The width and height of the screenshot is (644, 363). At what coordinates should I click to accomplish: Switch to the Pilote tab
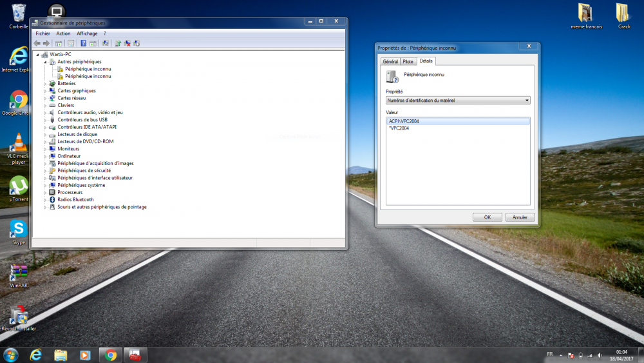tap(408, 62)
